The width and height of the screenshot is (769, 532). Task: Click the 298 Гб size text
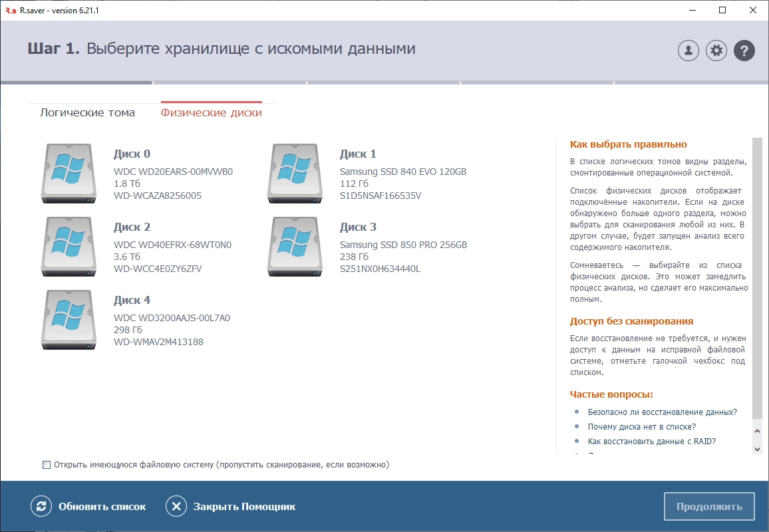click(128, 329)
